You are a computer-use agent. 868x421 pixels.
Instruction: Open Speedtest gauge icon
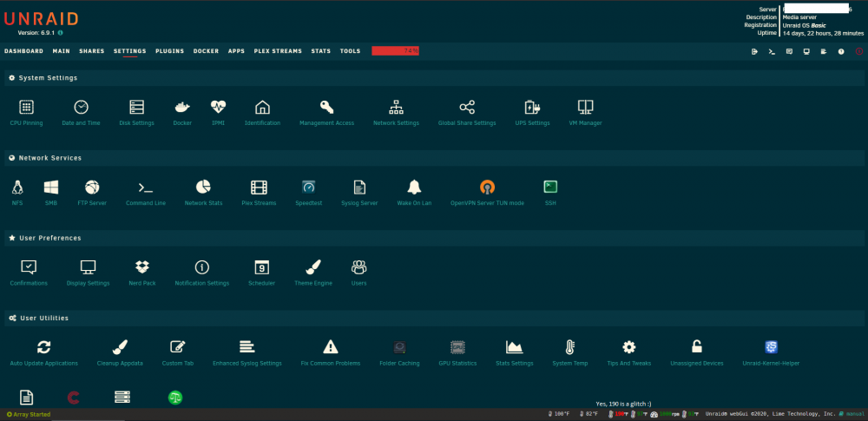[308, 187]
